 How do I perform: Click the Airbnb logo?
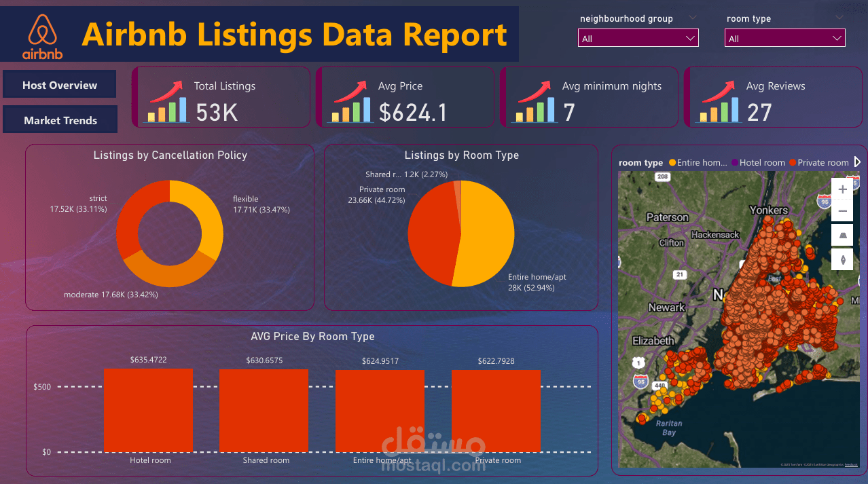(42, 37)
